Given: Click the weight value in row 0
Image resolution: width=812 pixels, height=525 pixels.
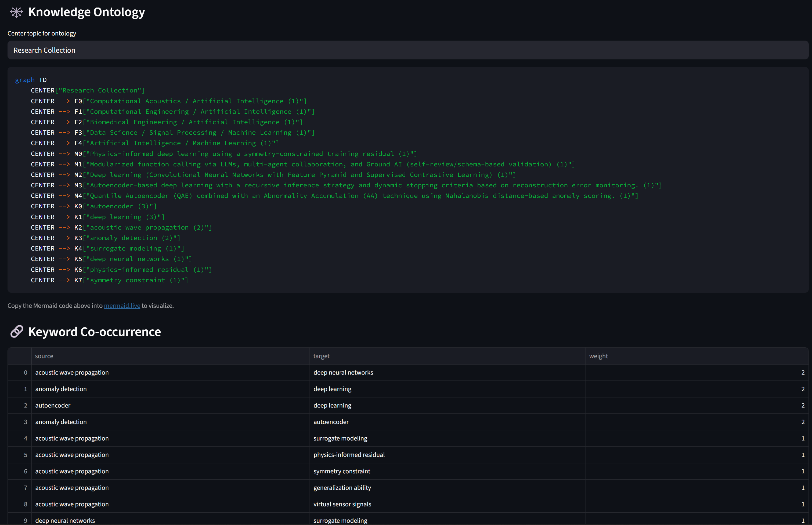Looking at the screenshot, I should (x=697, y=373).
